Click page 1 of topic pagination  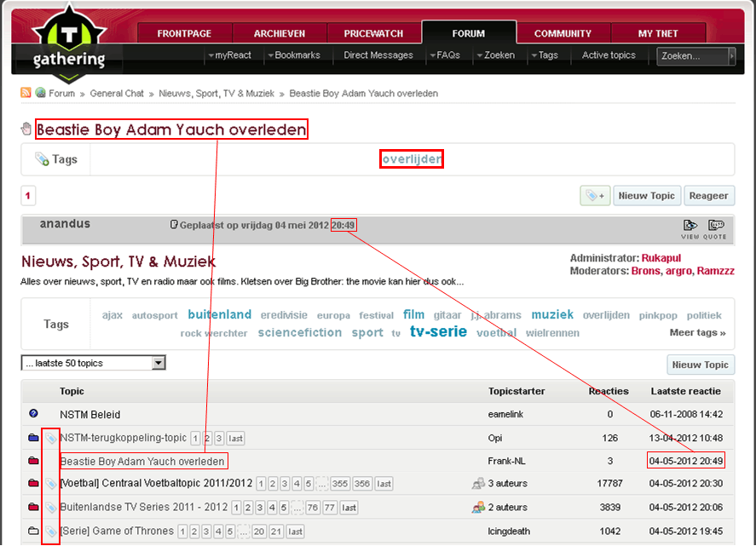pos(28,196)
